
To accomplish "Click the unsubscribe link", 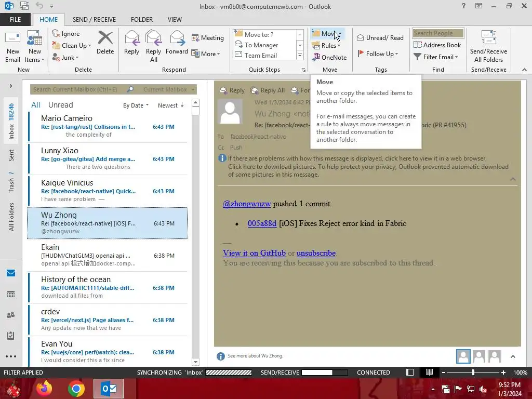I will (316, 253).
